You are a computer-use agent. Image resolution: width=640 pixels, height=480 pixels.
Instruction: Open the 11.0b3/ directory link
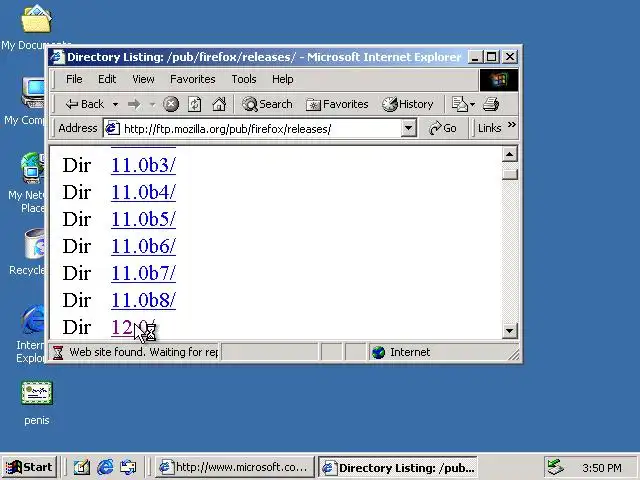pos(143,165)
